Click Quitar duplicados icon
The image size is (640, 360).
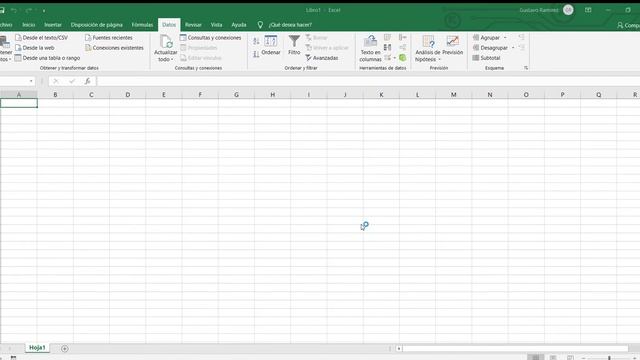[387, 48]
